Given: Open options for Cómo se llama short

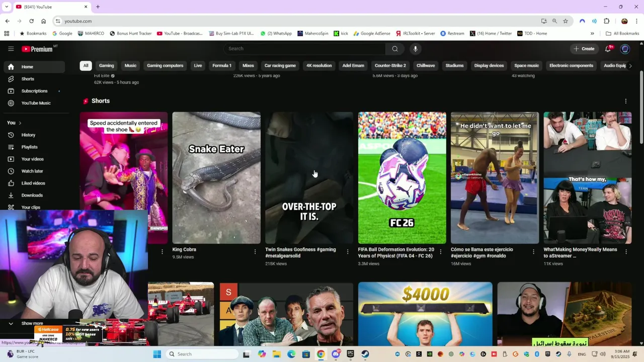Looking at the screenshot, I should pos(533,251).
